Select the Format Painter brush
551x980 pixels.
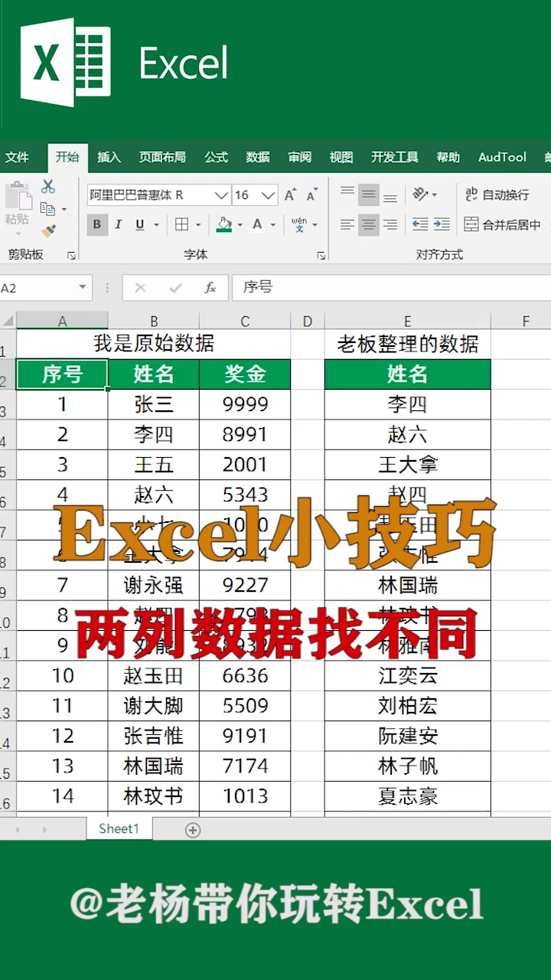click(x=48, y=230)
